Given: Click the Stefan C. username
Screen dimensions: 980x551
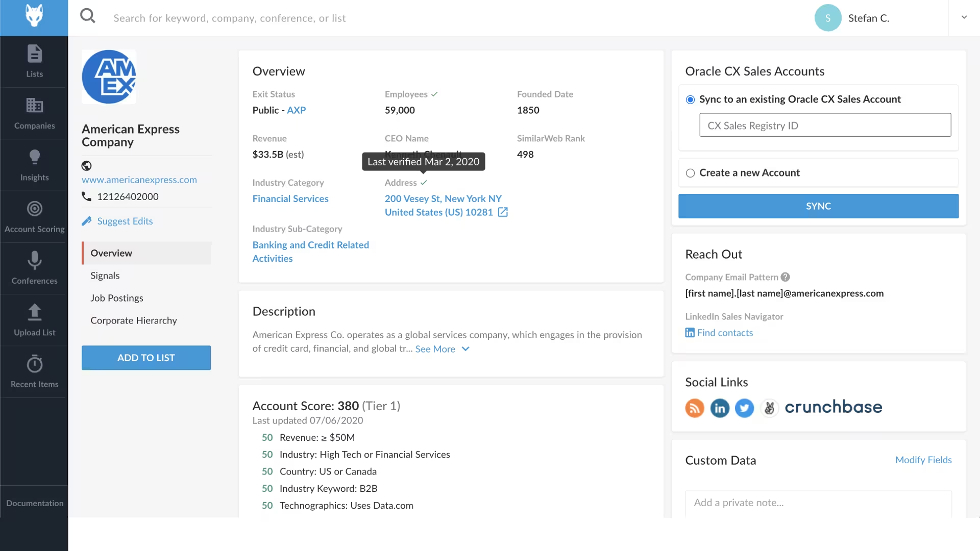Looking at the screenshot, I should tap(869, 18).
